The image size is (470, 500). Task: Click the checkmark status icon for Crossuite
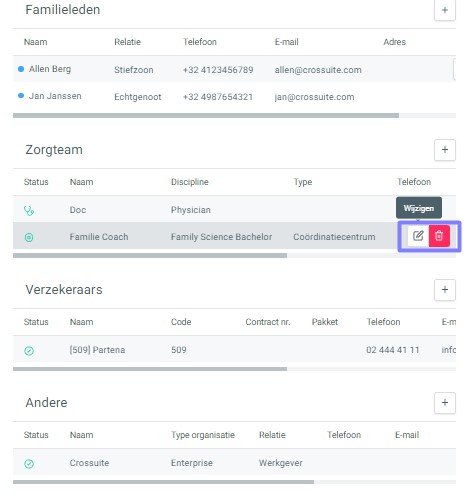pyautogui.click(x=29, y=464)
